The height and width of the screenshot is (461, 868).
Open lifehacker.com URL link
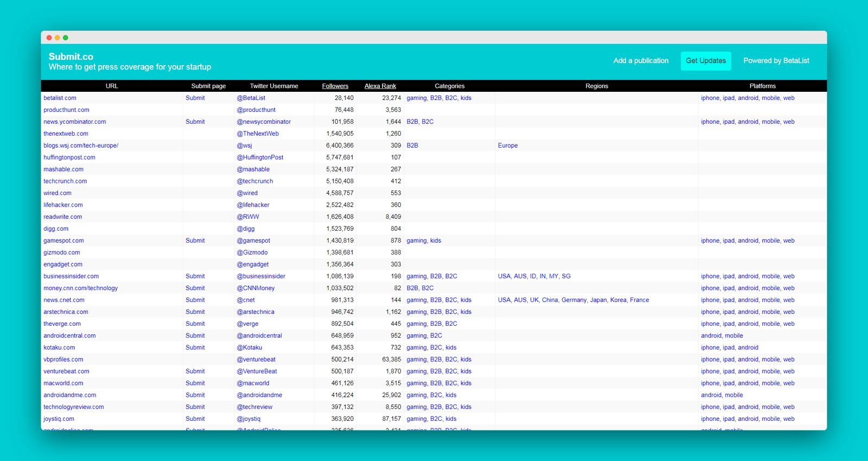[63, 205]
